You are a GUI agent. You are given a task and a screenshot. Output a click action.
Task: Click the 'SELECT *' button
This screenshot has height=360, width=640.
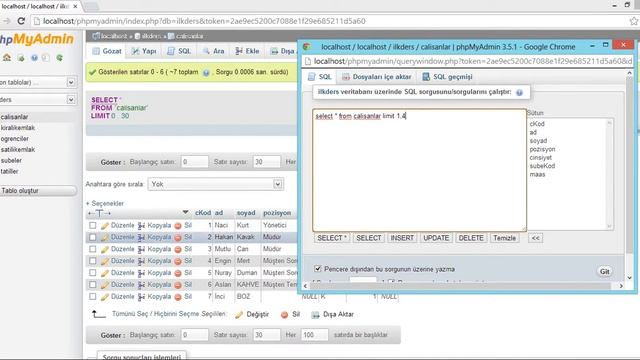pyautogui.click(x=332, y=238)
